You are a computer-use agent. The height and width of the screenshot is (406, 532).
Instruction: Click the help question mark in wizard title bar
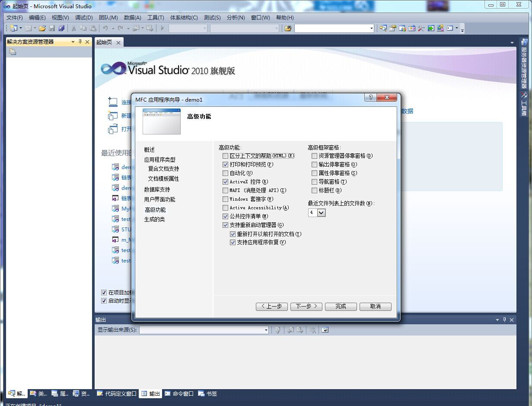[370, 98]
